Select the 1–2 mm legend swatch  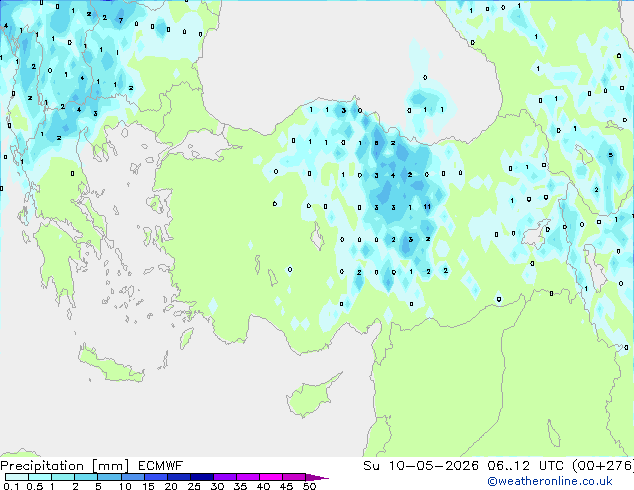[63, 477]
